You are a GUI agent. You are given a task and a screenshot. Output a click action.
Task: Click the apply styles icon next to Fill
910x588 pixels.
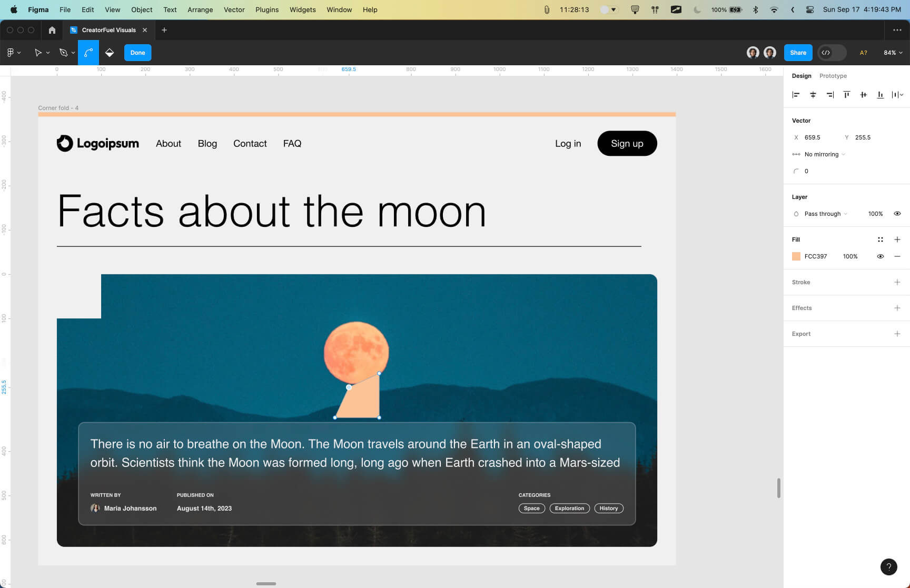(x=881, y=240)
